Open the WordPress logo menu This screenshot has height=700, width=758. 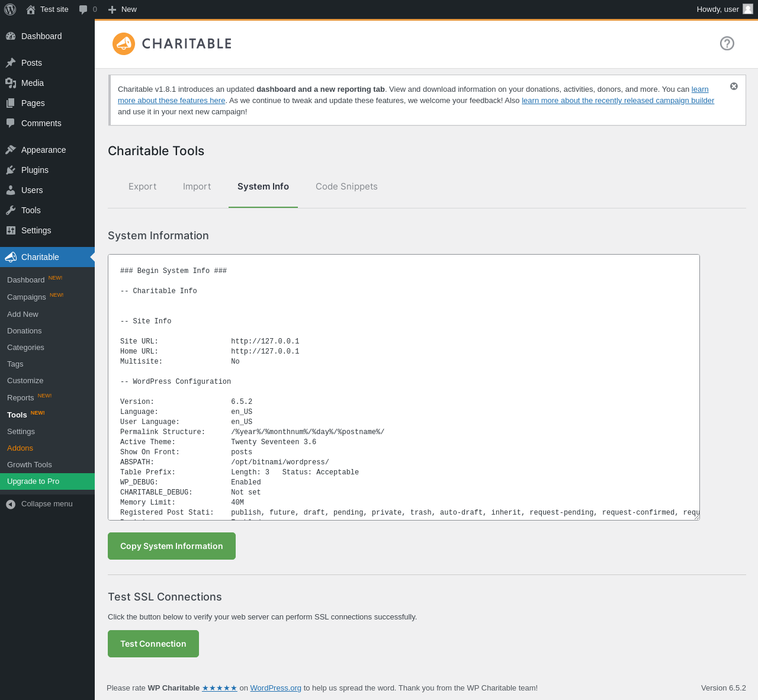[x=10, y=9]
